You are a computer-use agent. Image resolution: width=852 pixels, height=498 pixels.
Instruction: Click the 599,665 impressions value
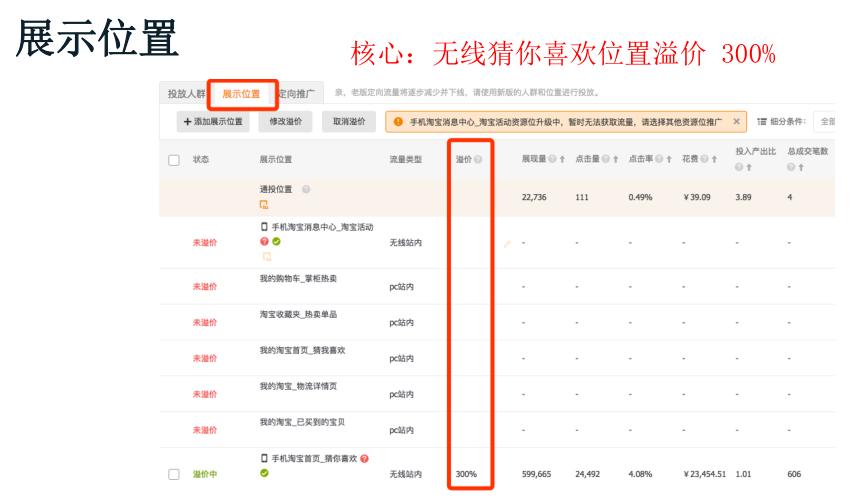(536, 474)
